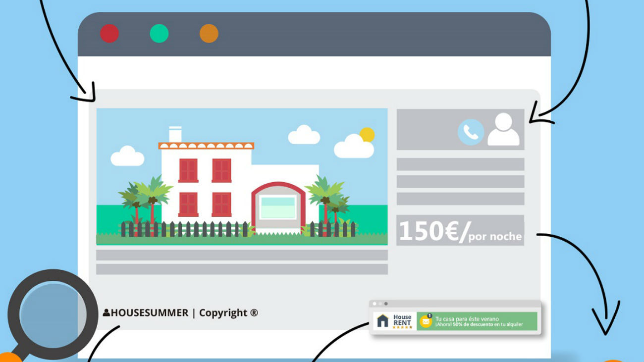This screenshot has height=362, width=644.
Task: Toggle the green browser window dot
Action: coord(159,34)
